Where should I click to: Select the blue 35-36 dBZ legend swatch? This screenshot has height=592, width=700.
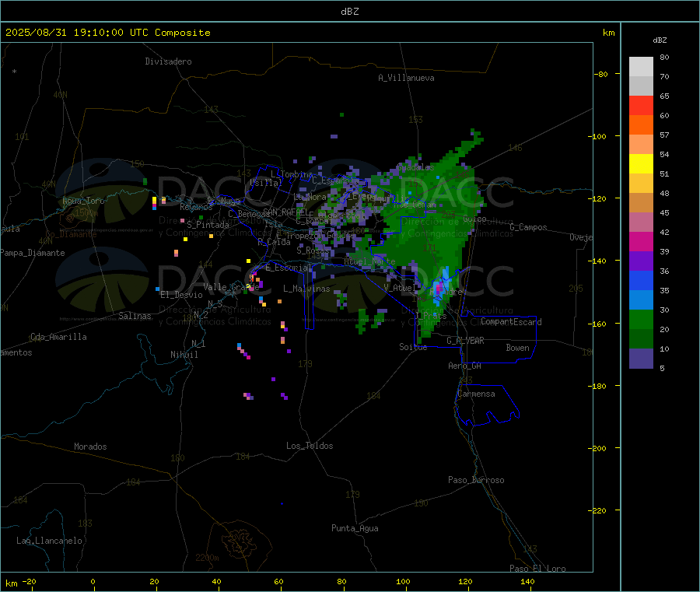641,280
